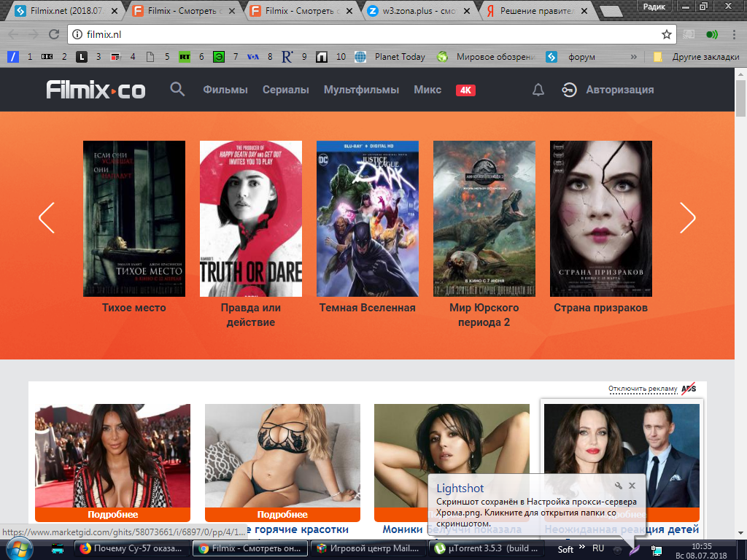
Task: Open Lightshot notification settings wrench icon
Action: click(618, 486)
